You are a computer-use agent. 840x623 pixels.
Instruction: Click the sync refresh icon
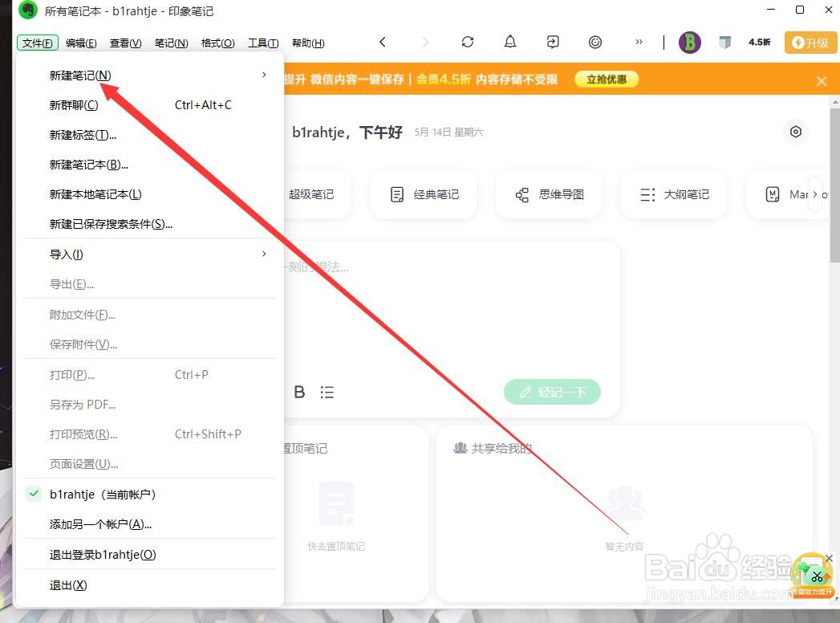(x=468, y=42)
